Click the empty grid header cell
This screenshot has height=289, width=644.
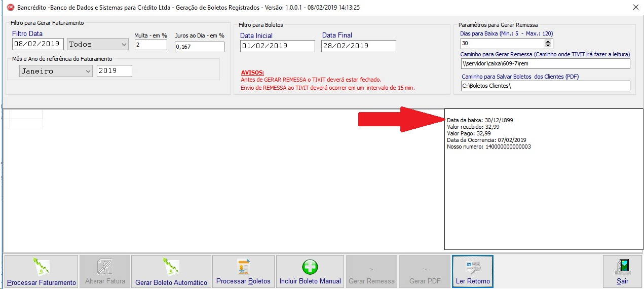point(26,114)
